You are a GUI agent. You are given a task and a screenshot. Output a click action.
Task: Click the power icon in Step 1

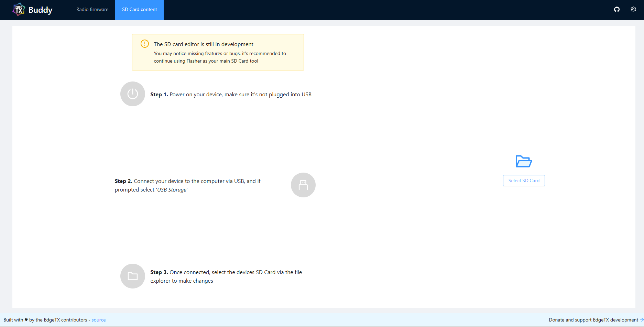pos(132,94)
